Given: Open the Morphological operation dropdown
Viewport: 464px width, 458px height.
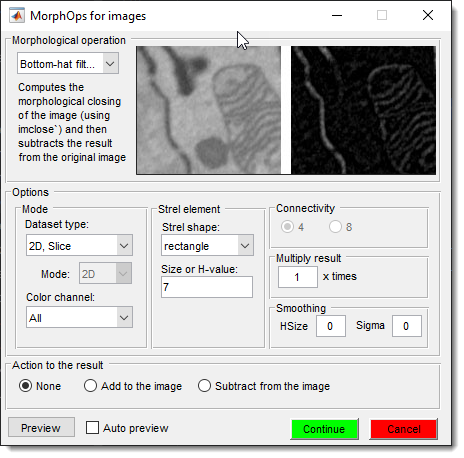Looking at the screenshot, I should (68, 63).
